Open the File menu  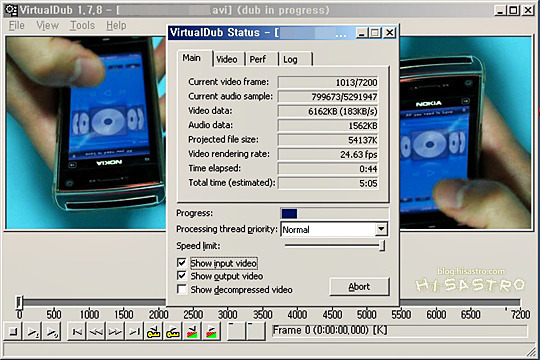coord(16,25)
